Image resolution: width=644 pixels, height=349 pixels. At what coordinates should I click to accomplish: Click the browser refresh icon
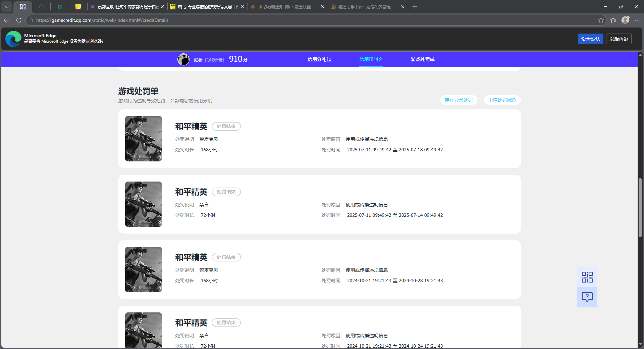[19, 20]
